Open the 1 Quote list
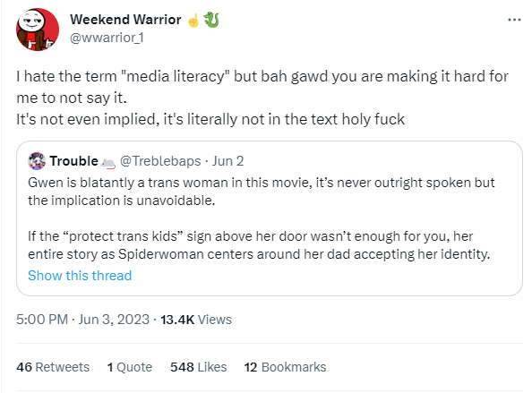 (x=130, y=367)
